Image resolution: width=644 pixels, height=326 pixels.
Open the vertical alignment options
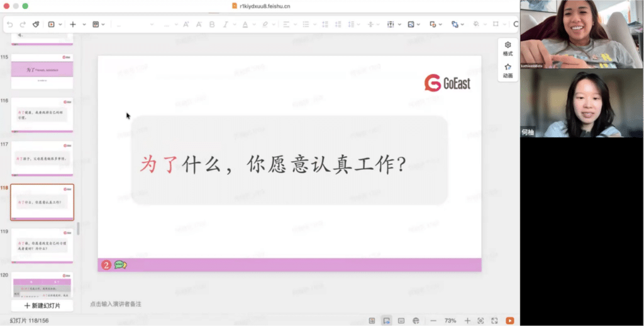(x=370, y=25)
